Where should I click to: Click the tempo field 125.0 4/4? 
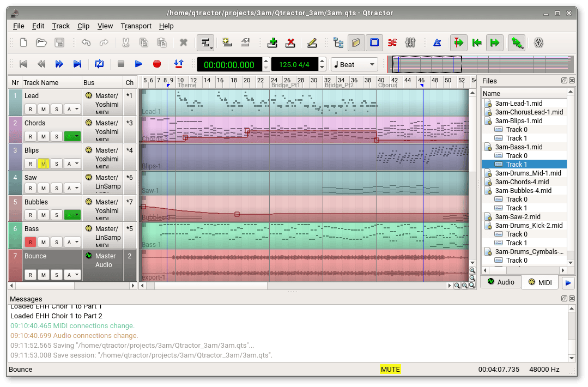(294, 64)
